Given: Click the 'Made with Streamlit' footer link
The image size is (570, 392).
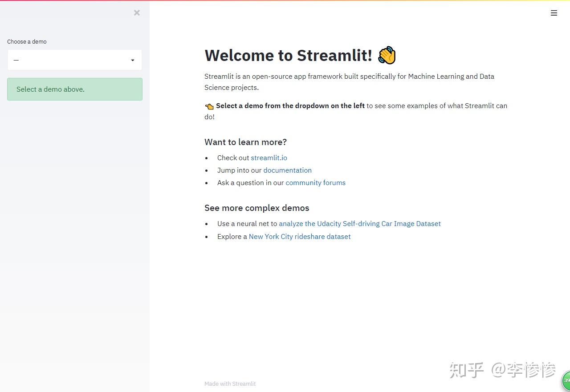Looking at the screenshot, I should [230, 384].
